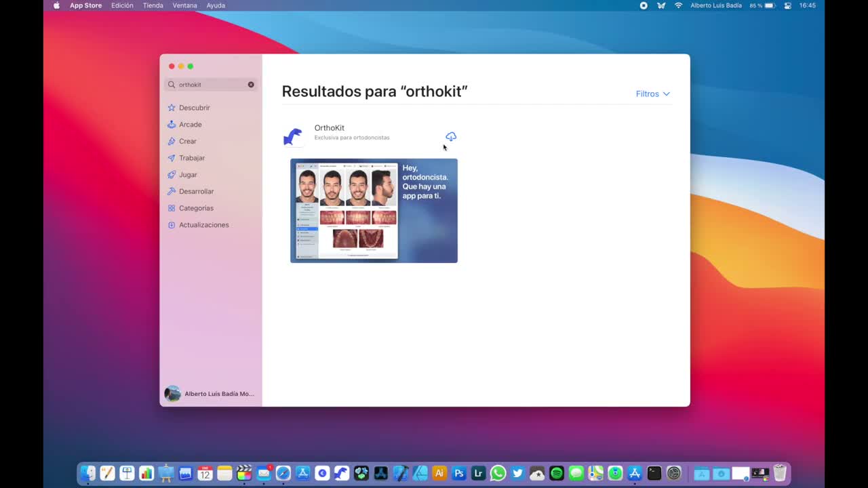The height and width of the screenshot is (488, 868).
Task: Open Photoshop from the Dock
Action: pyautogui.click(x=459, y=473)
